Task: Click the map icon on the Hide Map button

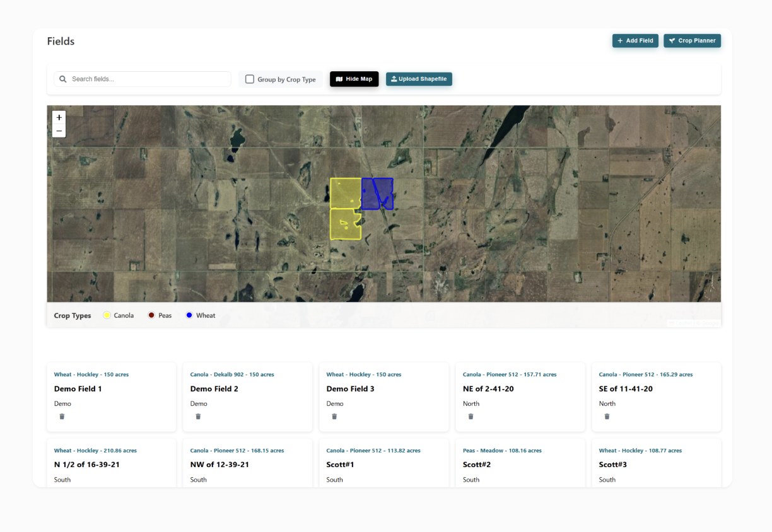Action: click(x=340, y=79)
